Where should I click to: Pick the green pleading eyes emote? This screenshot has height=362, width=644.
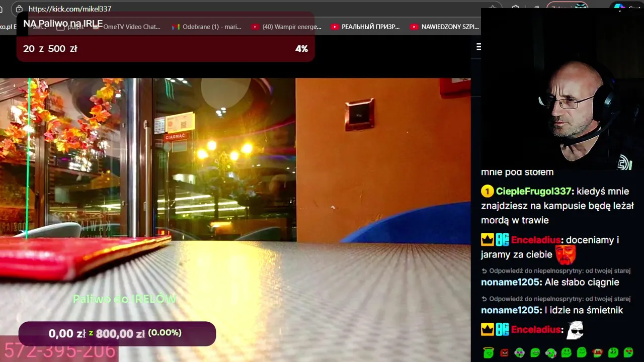point(613,353)
